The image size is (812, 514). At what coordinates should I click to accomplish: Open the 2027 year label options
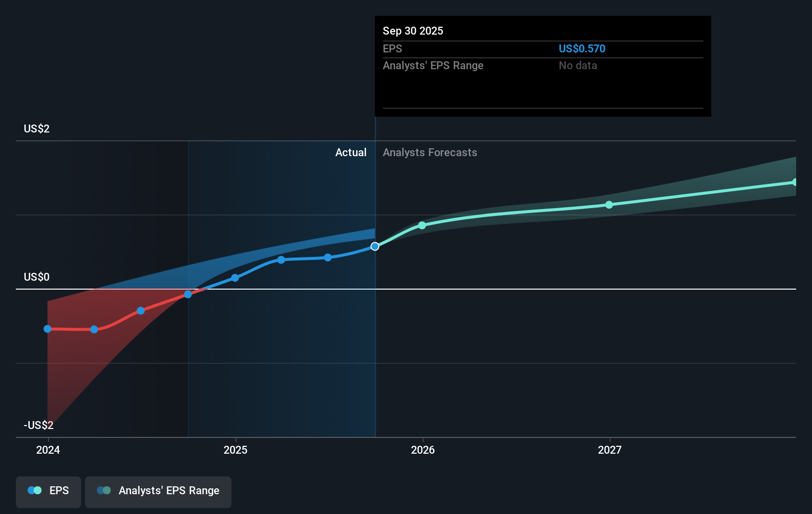[x=609, y=450]
